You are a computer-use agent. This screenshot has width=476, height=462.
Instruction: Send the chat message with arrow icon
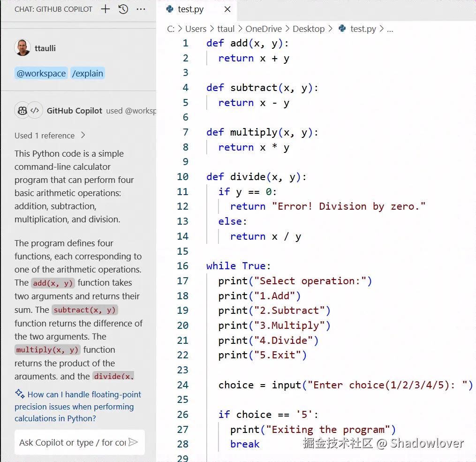133,442
